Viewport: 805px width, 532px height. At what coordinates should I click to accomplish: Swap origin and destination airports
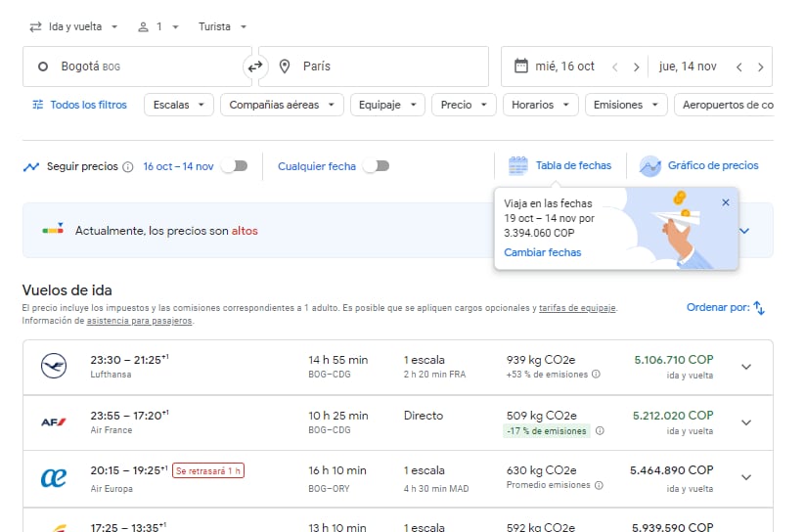click(x=255, y=66)
